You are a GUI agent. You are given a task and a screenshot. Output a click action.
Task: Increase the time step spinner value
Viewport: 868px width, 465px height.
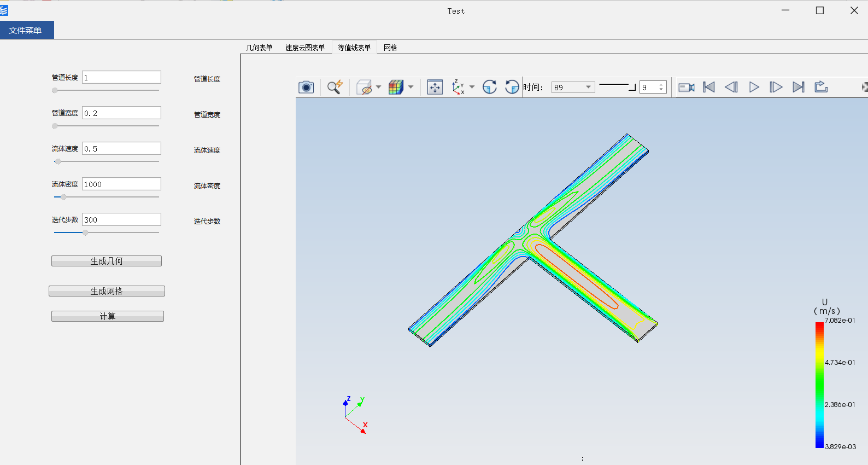pyautogui.click(x=661, y=84)
